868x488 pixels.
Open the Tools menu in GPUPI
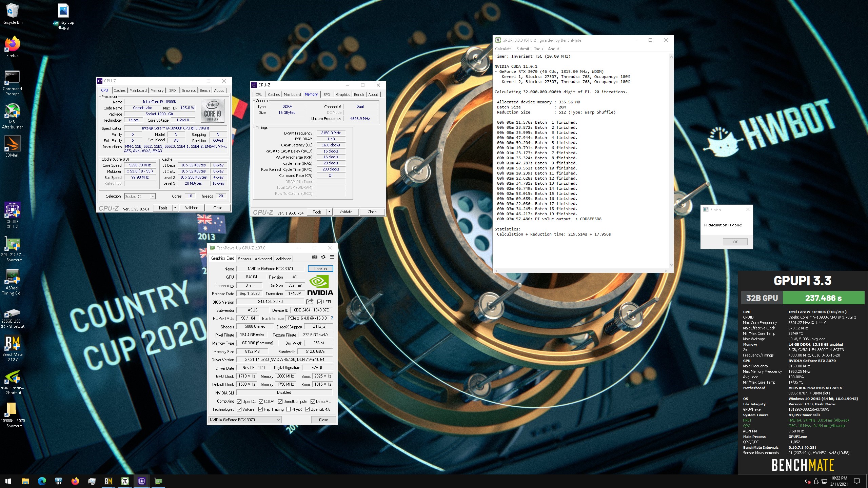tap(538, 48)
